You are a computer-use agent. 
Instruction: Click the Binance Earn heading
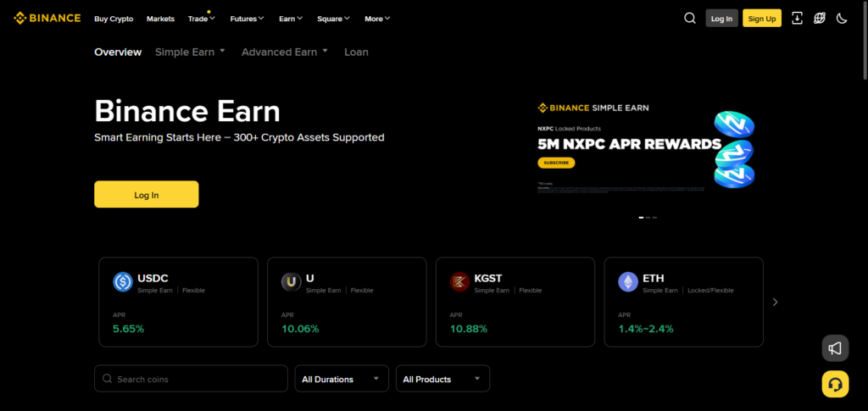tap(187, 111)
